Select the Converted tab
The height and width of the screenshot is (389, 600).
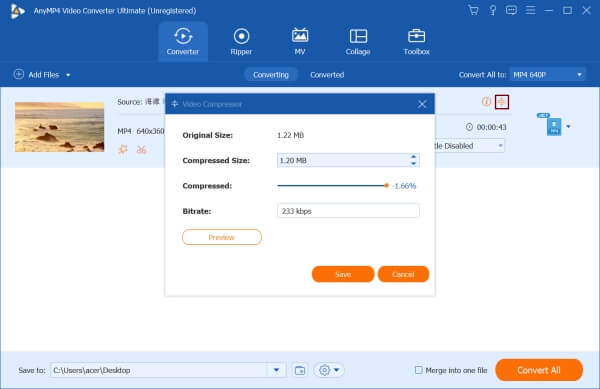pos(327,75)
